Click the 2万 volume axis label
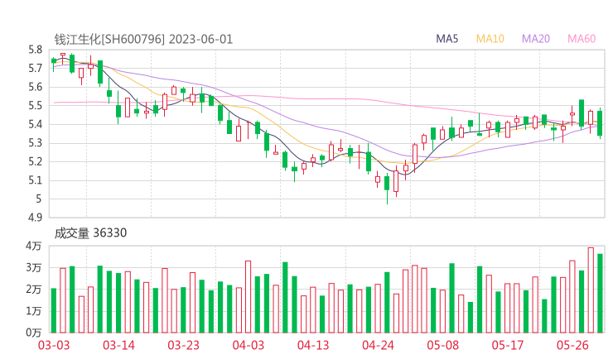613x364 pixels. [x=34, y=290]
